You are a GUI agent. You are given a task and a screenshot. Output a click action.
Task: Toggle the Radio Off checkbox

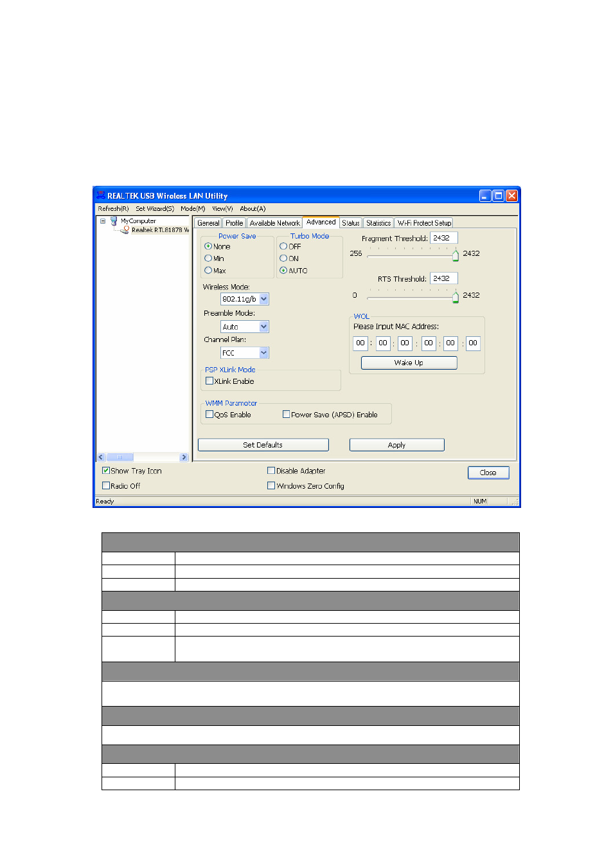coord(106,486)
